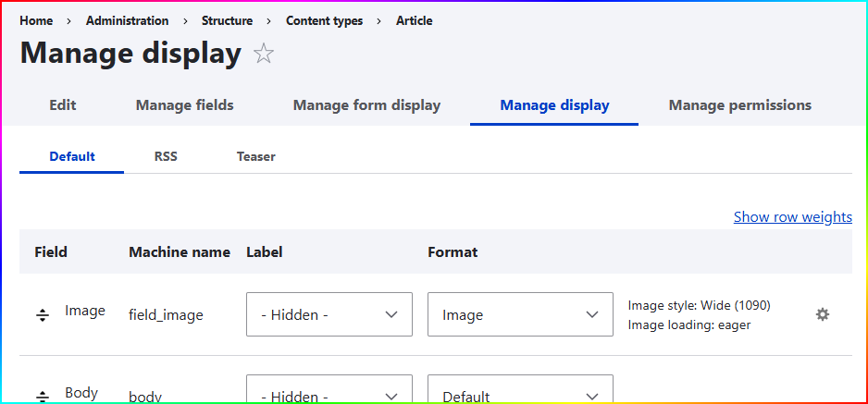Open Image field settings gear icon
Viewport: 868px width, 404px height.
tap(822, 314)
